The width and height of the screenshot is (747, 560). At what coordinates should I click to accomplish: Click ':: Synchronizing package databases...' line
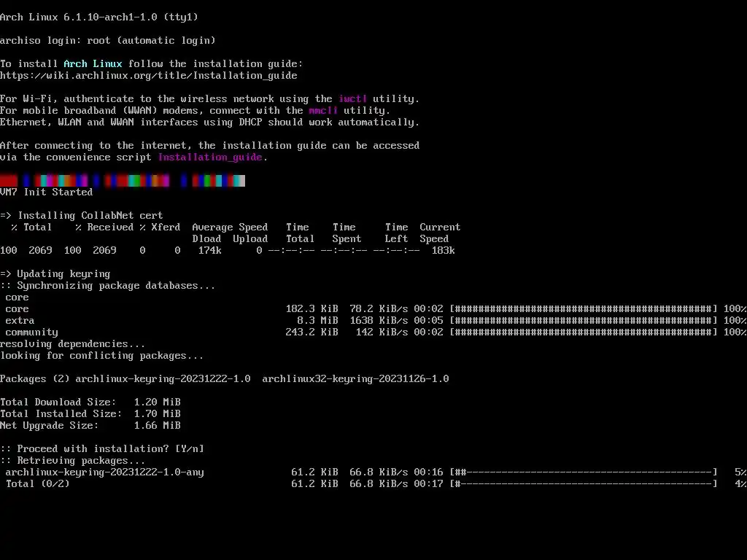pos(108,286)
